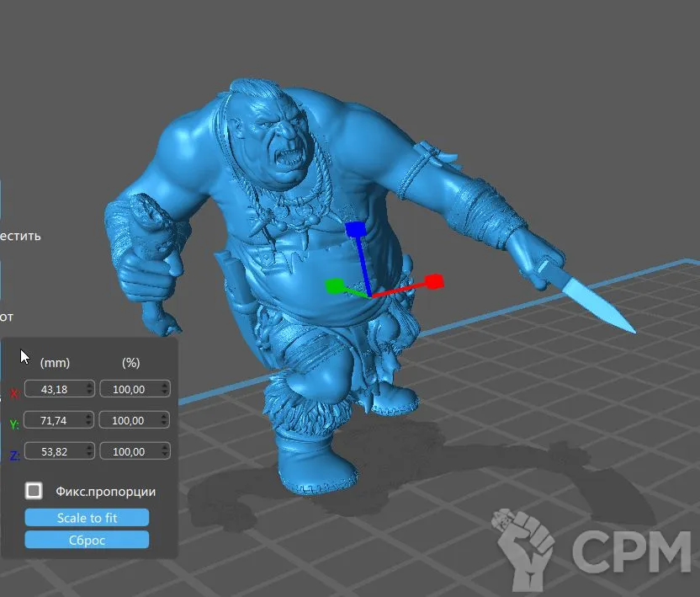Enable the Фикс.пропорции checkbox
Screen dimensions: 700x597
pyautogui.click(x=34, y=491)
